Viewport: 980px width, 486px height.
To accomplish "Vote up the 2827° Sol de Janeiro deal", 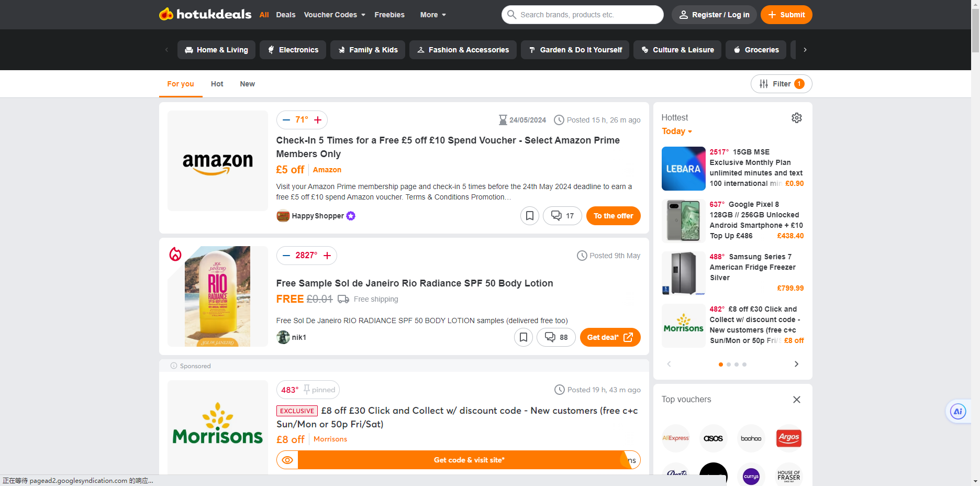I will [327, 256].
